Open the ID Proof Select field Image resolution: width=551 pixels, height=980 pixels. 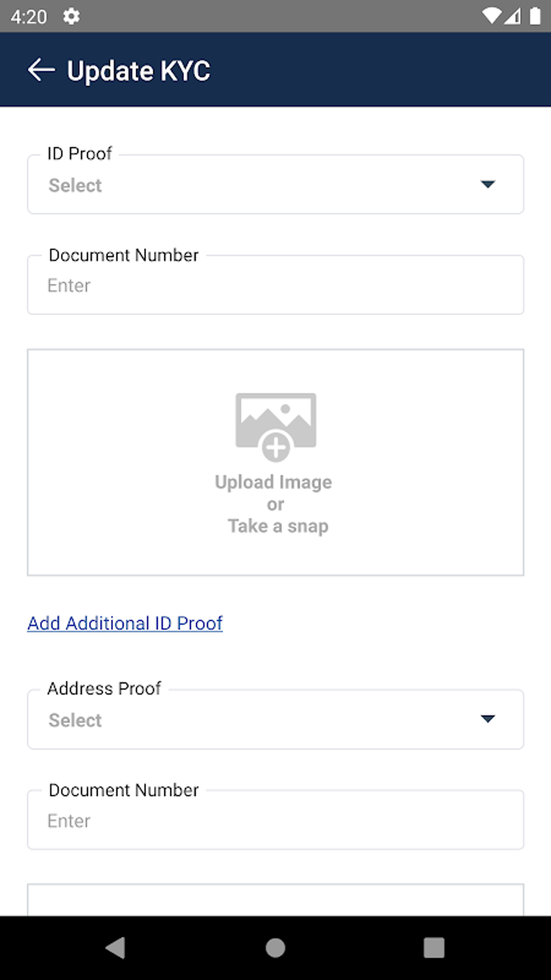(x=259, y=185)
